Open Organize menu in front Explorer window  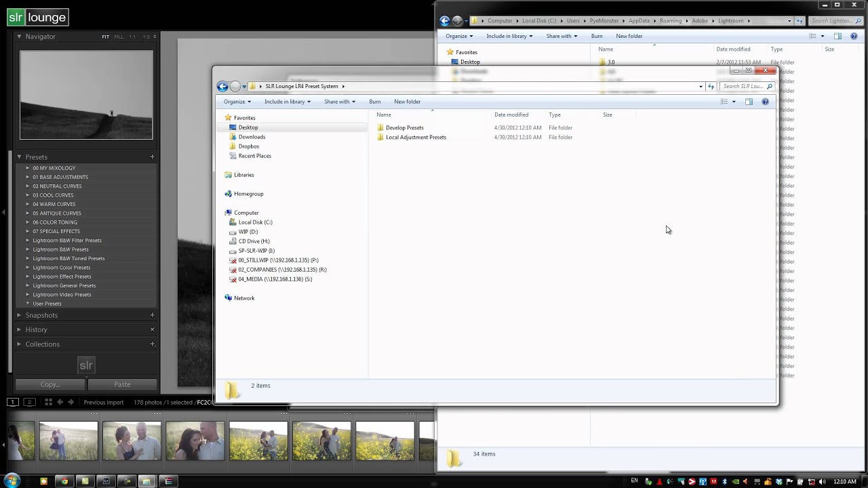(237, 102)
